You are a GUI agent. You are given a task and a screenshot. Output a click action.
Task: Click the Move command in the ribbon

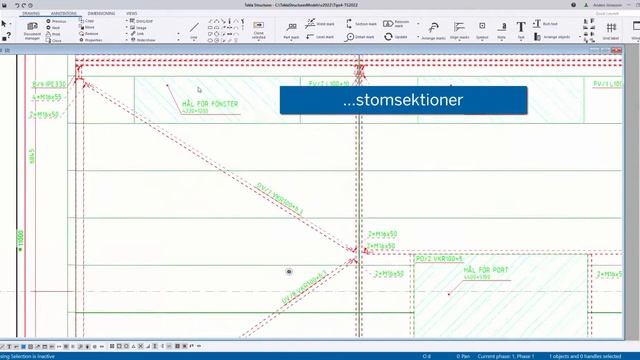click(x=87, y=27)
